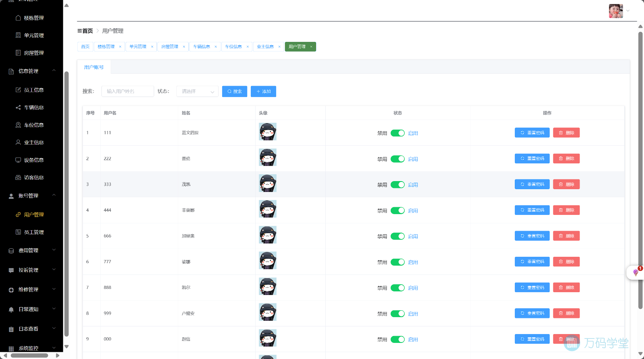Delete user 222
This screenshot has height=359, width=644.
(x=566, y=159)
